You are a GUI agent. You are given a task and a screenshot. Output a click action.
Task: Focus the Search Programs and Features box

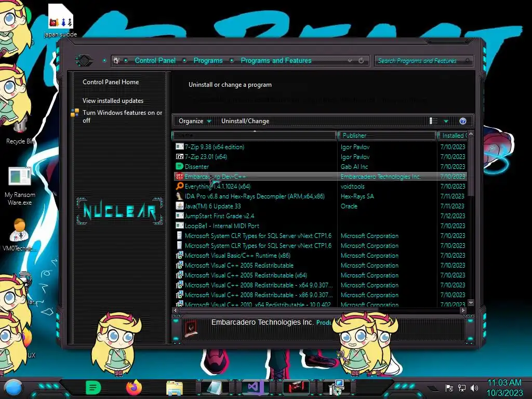point(423,61)
